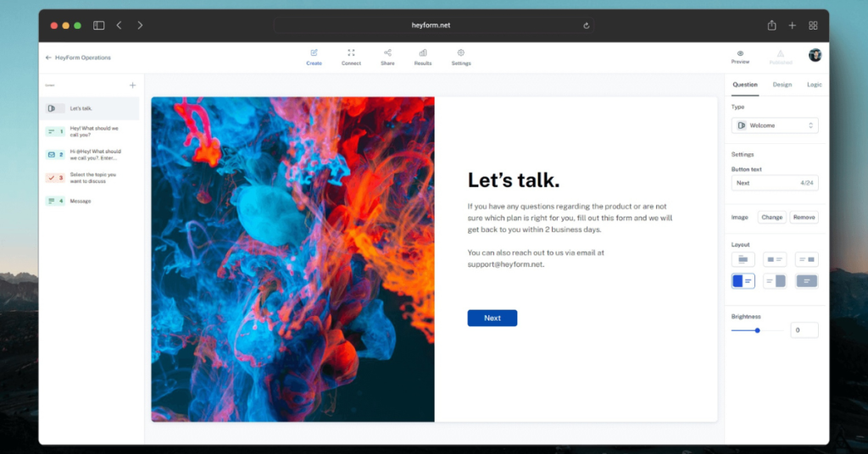Click the Brightness slider handle
Viewport: 868px width, 454px height.
coord(757,330)
